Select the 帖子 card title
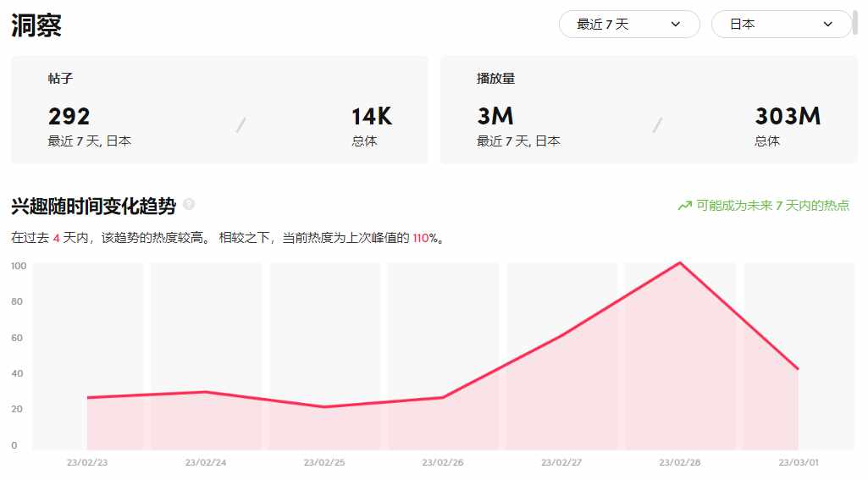This screenshot has width=868, height=480. click(x=60, y=79)
